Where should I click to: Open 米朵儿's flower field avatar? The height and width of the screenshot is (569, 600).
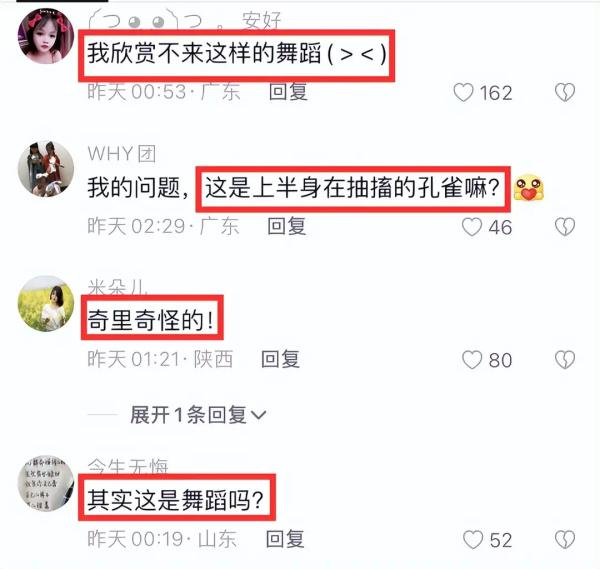(46, 303)
